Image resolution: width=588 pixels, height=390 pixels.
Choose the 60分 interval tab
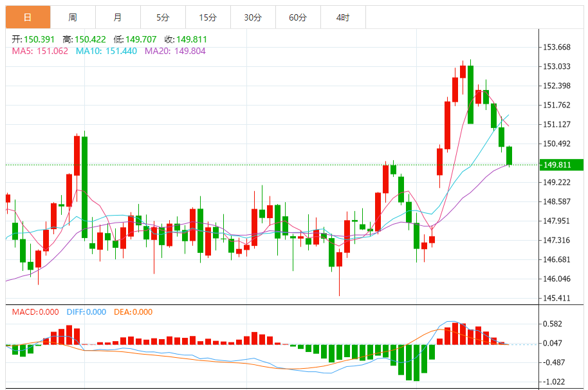(x=298, y=17)
